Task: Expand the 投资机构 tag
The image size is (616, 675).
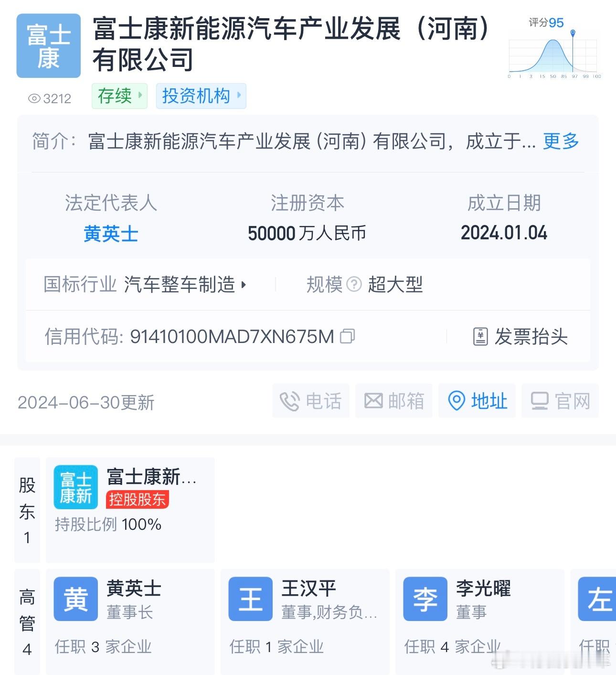Action: [x=201, y=96]
